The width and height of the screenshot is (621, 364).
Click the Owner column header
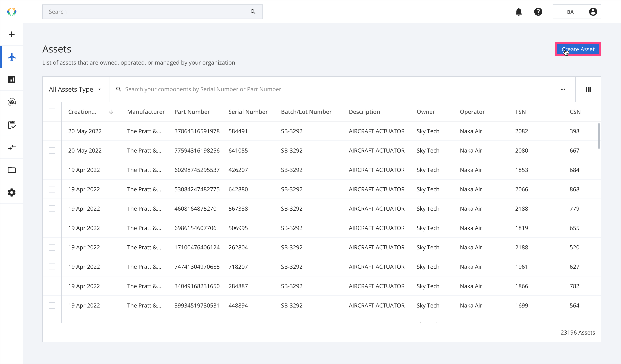pyautogui.click(x=426, y=112)
